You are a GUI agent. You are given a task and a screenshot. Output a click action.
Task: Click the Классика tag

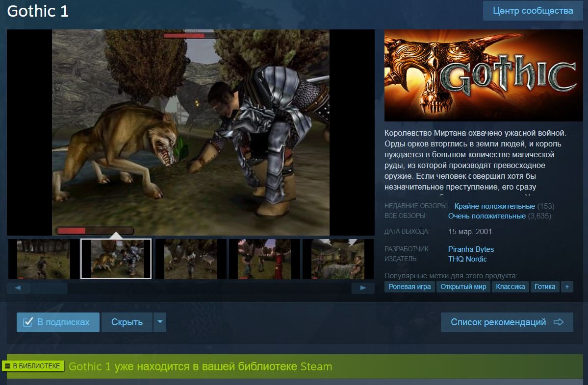(510, 287)
